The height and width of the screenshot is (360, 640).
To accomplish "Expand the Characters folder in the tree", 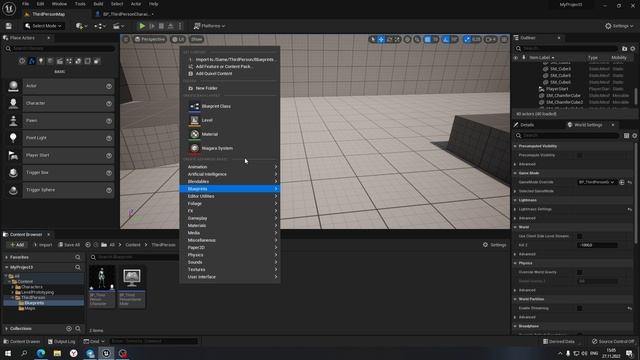I will click(13, 287).
